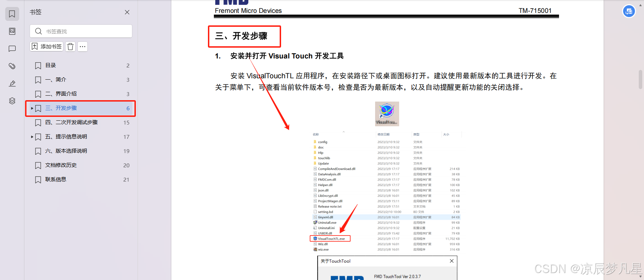Viewport: 644px width, 280px height.
Task: Click the trash delete bookmark icon
Action: 70,47
